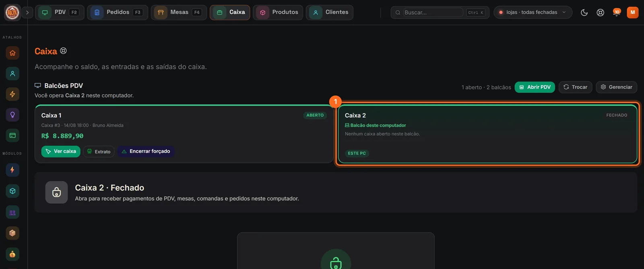
Task: Click the help icon beside Caixa title
Action: [63, 51]
